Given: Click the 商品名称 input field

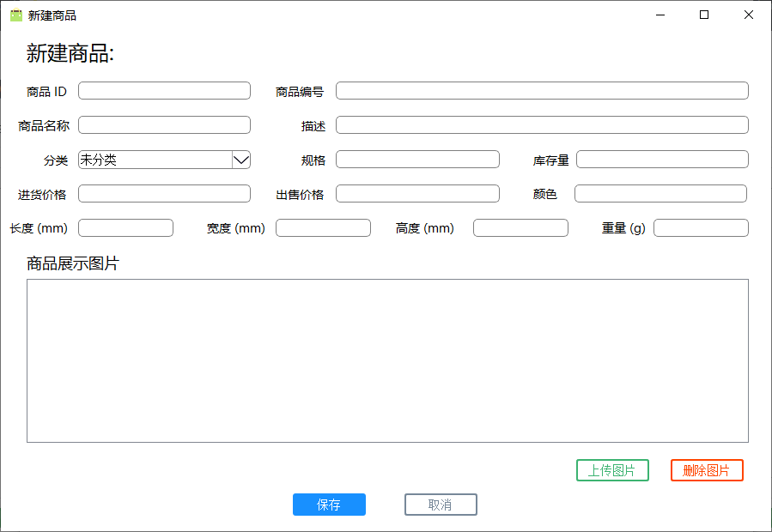Looking at the screenshot, I should (x=164, y=125).
